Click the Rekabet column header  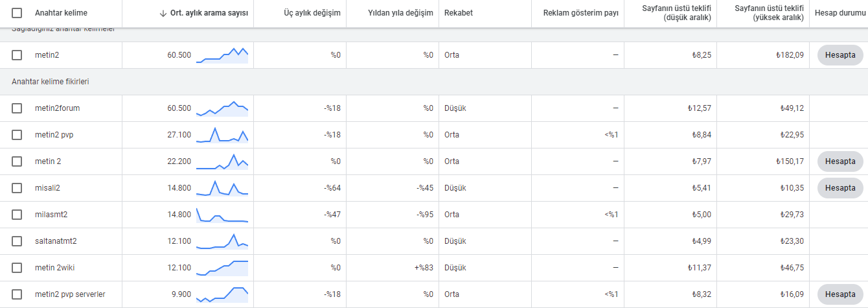pos(459,13)
